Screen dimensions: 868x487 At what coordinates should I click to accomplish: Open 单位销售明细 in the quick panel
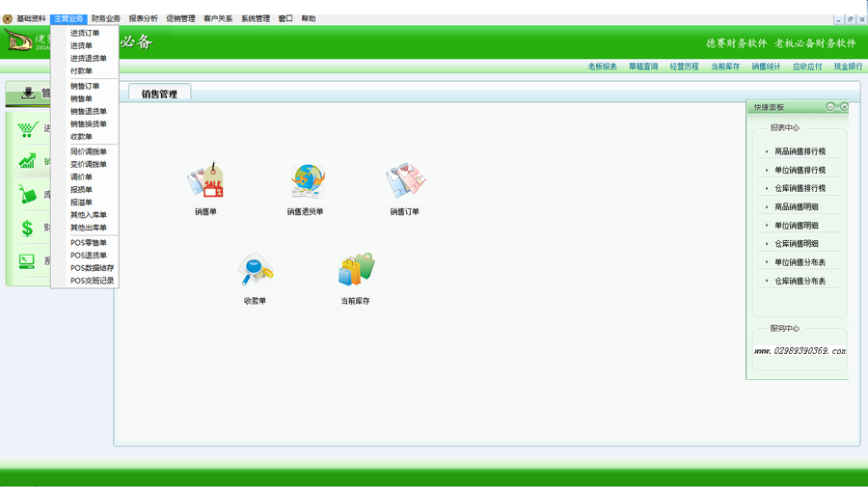point(796,226)
